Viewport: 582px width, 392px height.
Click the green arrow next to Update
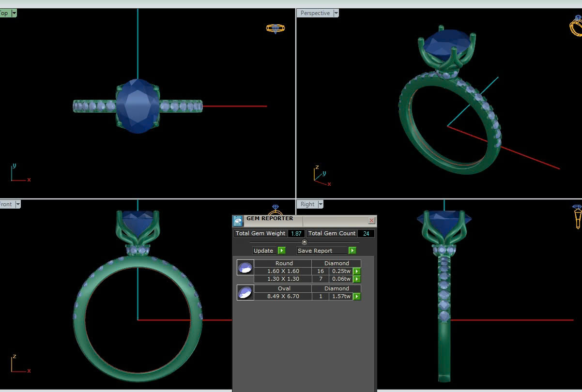click(x=282, y=251)
